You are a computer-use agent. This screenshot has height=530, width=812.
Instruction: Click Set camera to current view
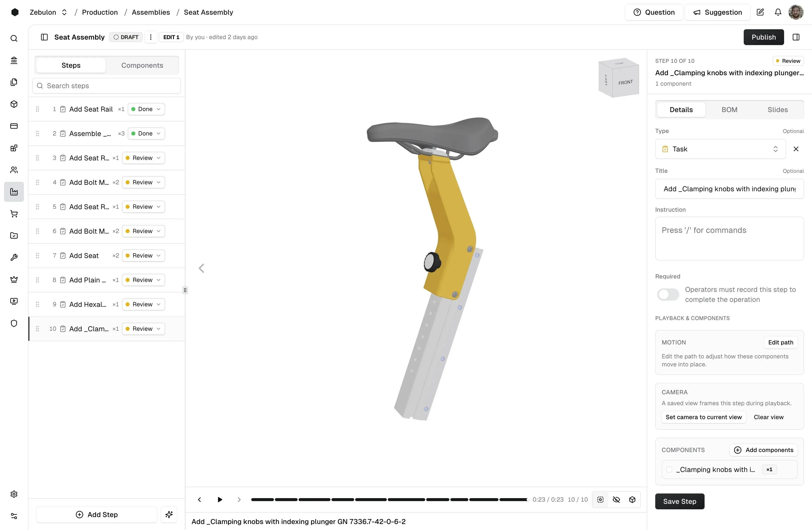[x=704, y=417]
